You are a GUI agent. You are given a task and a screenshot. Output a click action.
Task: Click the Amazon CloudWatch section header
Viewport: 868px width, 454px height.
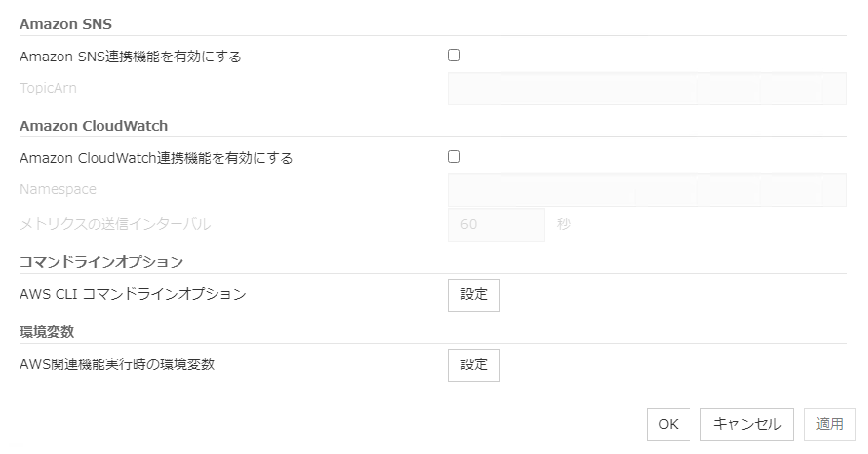[x=94, y=126]
